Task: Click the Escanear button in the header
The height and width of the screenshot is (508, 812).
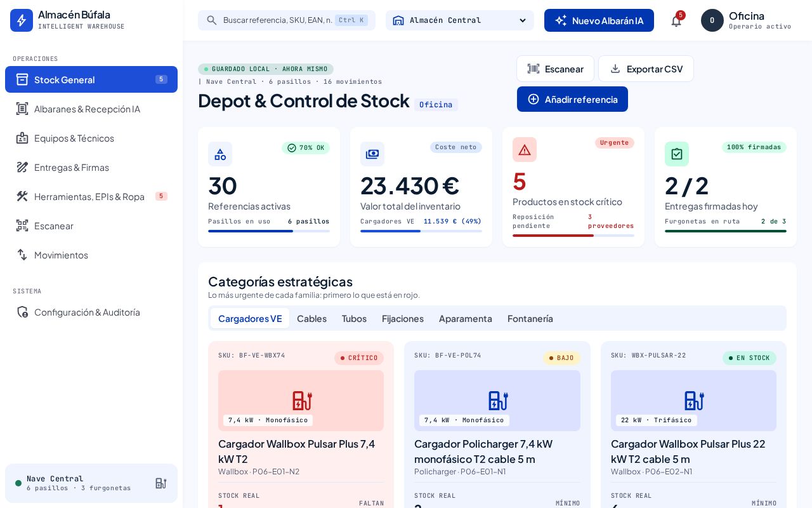Action: tap(555, 69)
